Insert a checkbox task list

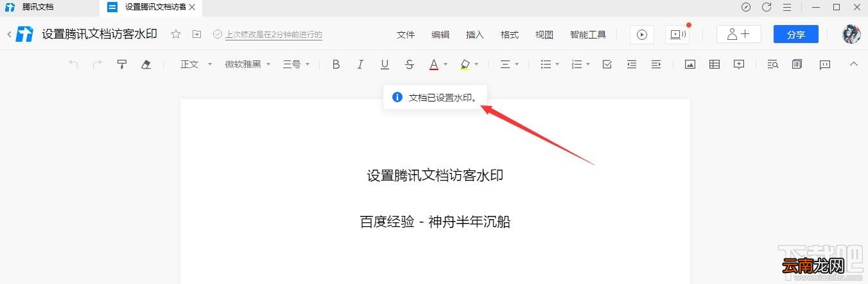[x=607, y=64]
